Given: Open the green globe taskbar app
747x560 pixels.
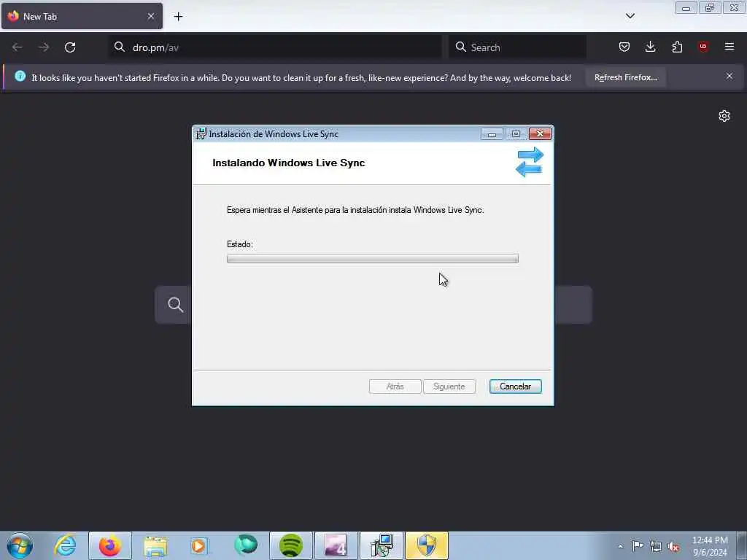Looking at the screenshot, I should [245, 545].
